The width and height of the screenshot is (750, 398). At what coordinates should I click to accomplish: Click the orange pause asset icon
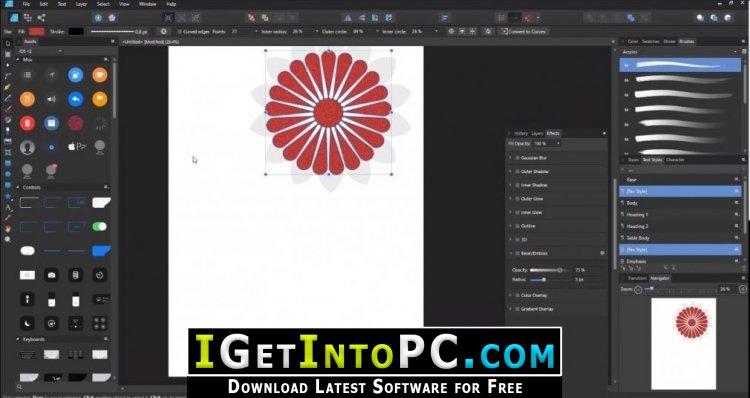(x=27, y=99)
